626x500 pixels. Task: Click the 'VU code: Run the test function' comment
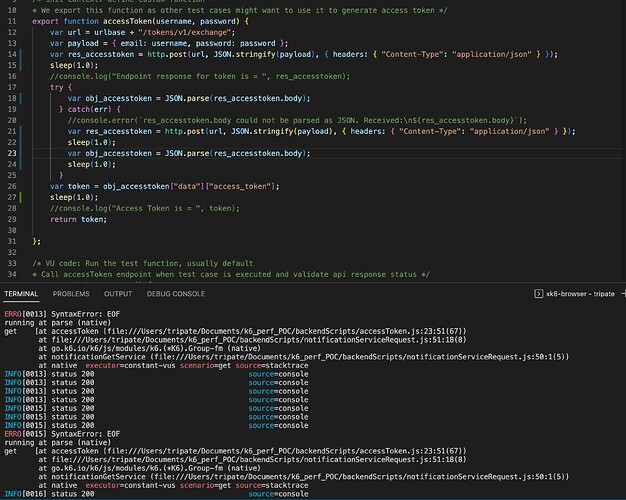click(x=143, y=264)
